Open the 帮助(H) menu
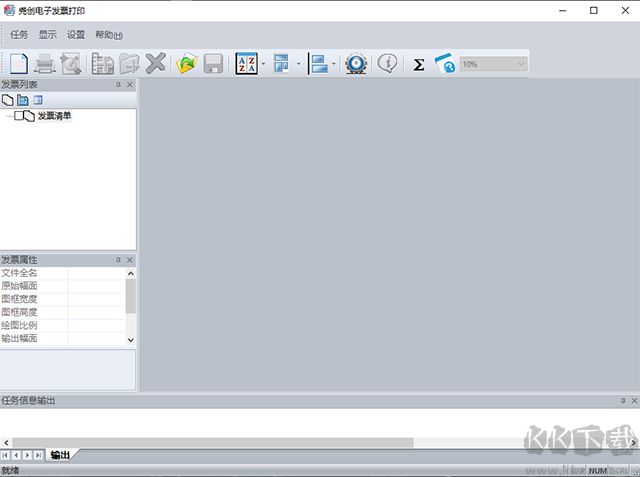The width and height of the screenshot is (640, 477). point(109,35)
